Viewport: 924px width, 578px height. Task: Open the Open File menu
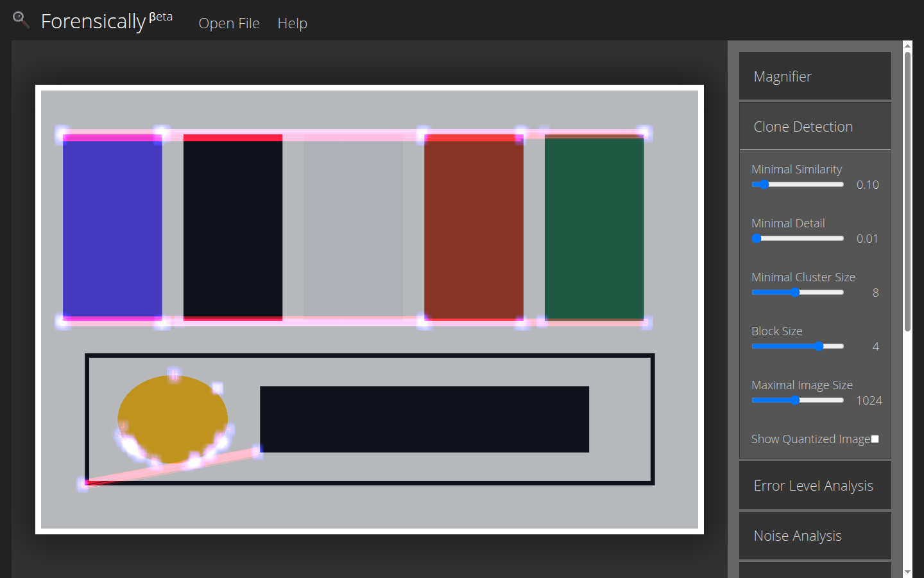click(x=229, y=23)
